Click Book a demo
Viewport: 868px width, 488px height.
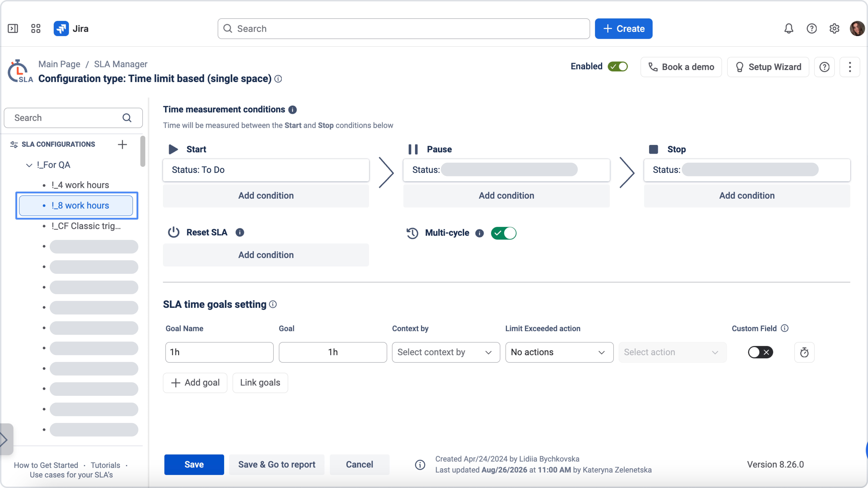point(681,67)
